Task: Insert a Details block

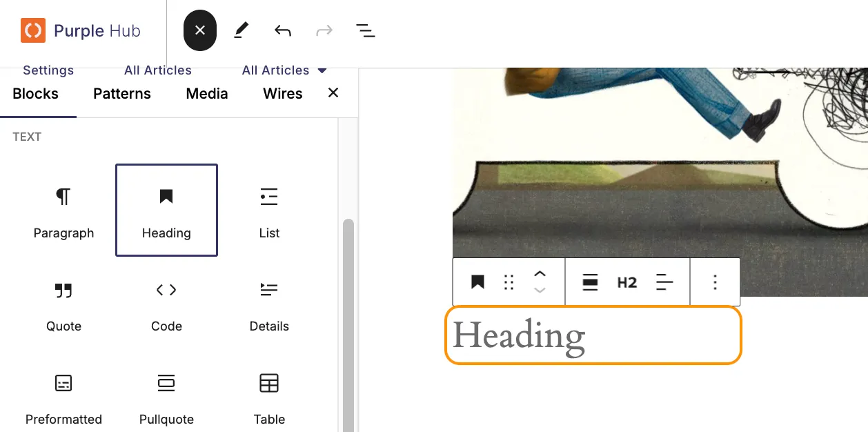Action: [269, 303]
